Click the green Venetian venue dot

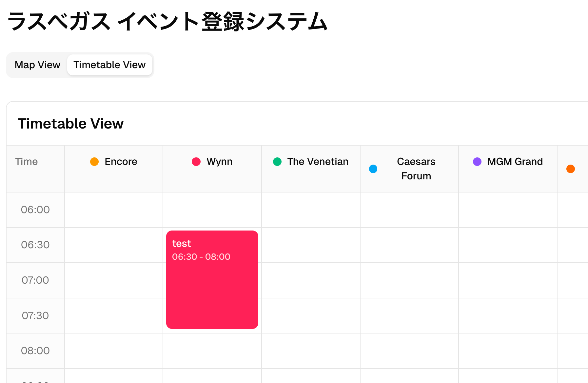(x=277, y=162)
